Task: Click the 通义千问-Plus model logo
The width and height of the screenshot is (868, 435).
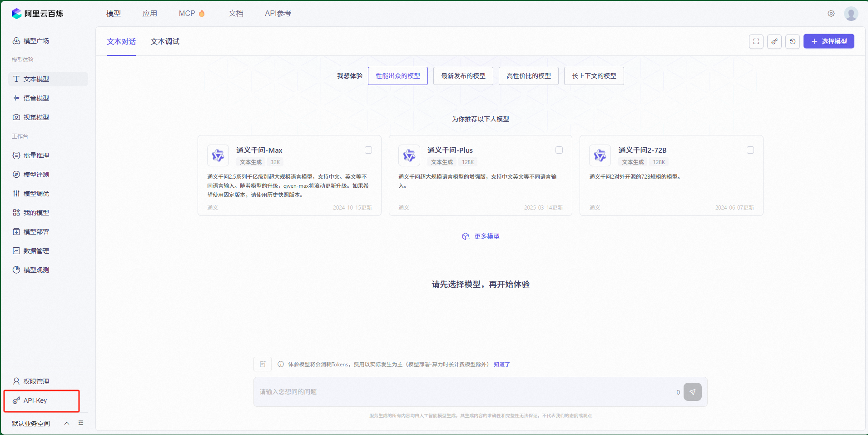Action: tap(409, 155)
